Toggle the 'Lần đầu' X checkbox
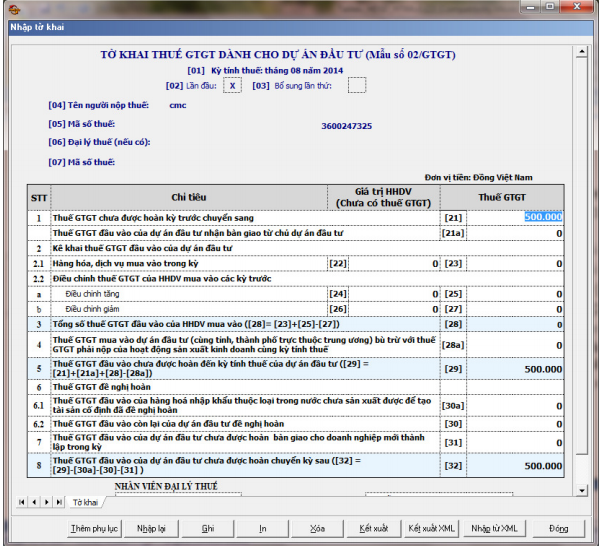602x546 pixels. tap(233, 86)
